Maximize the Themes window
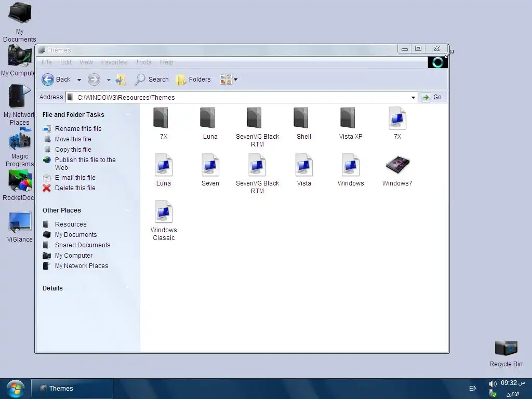Viewport: 532px width, 399px height. 418,49
